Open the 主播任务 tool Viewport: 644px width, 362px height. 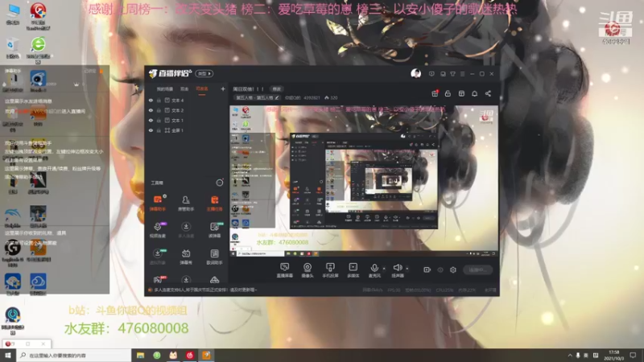[x=214, y=203]
